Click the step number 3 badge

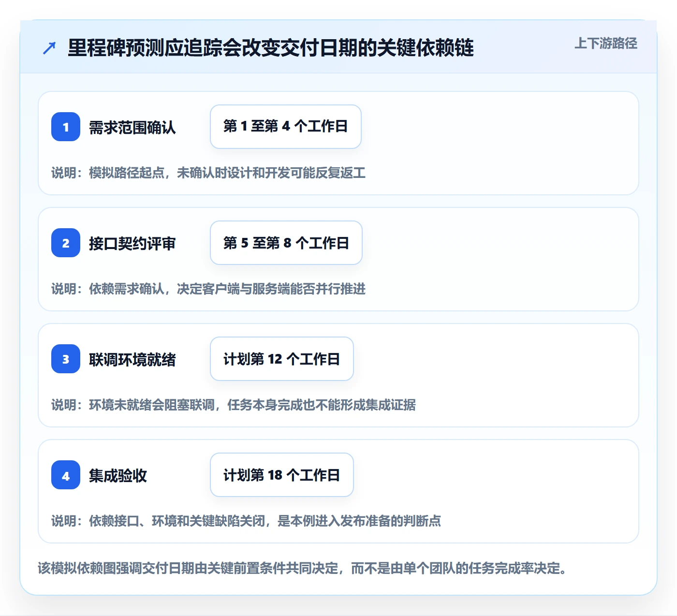click(x=66, y=359)
